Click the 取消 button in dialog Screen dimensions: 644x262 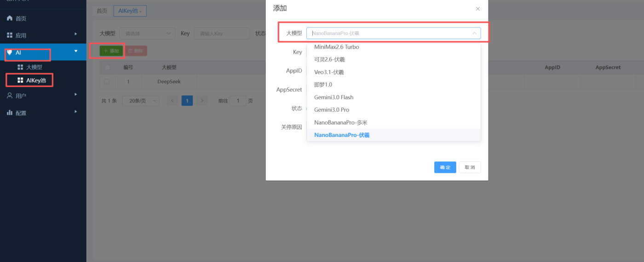click(x=470, y=167)
